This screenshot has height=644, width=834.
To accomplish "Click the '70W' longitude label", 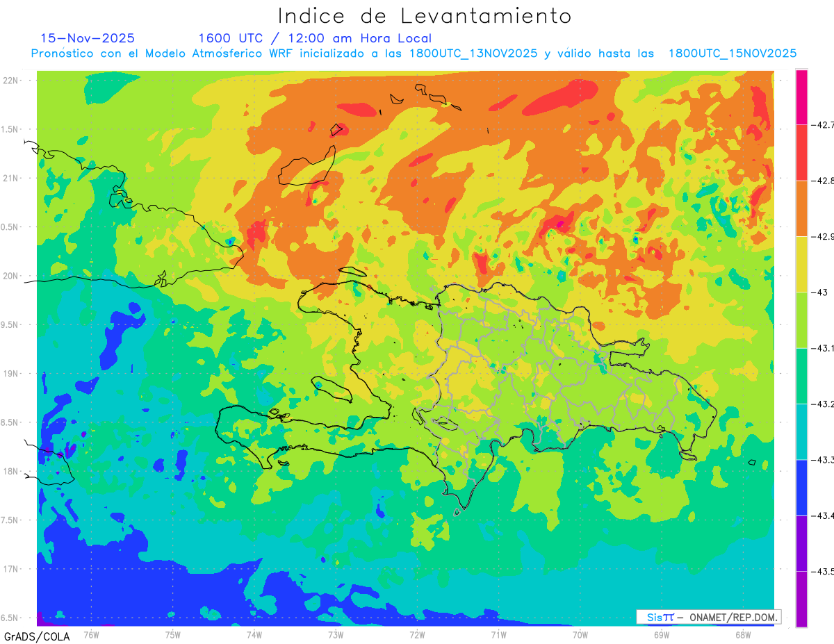I will [x=580, y=634].
